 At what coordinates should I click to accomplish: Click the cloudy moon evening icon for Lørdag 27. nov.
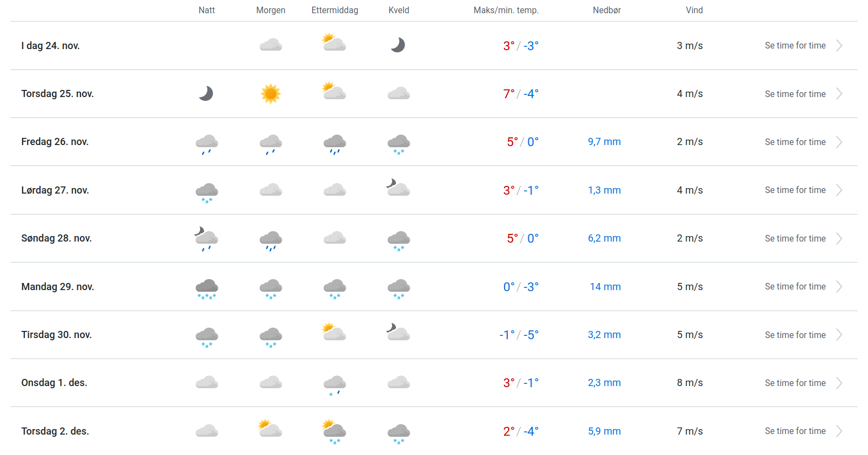[398, 188]
